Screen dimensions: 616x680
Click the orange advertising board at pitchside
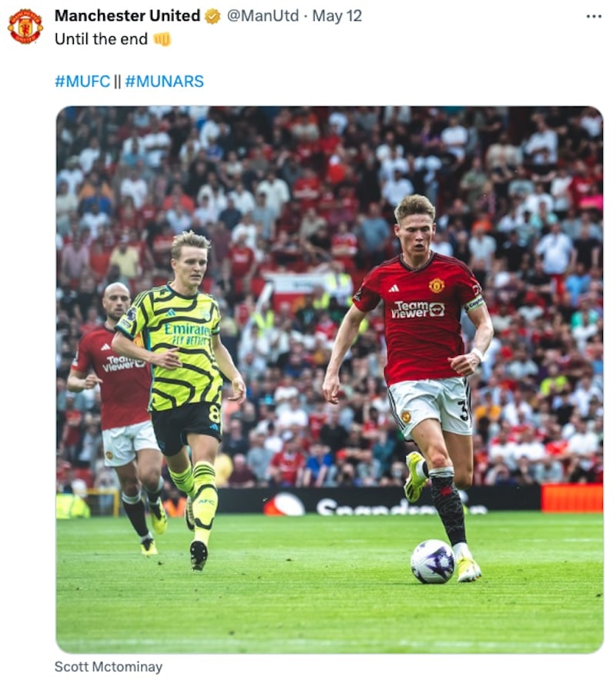point(572,497)
